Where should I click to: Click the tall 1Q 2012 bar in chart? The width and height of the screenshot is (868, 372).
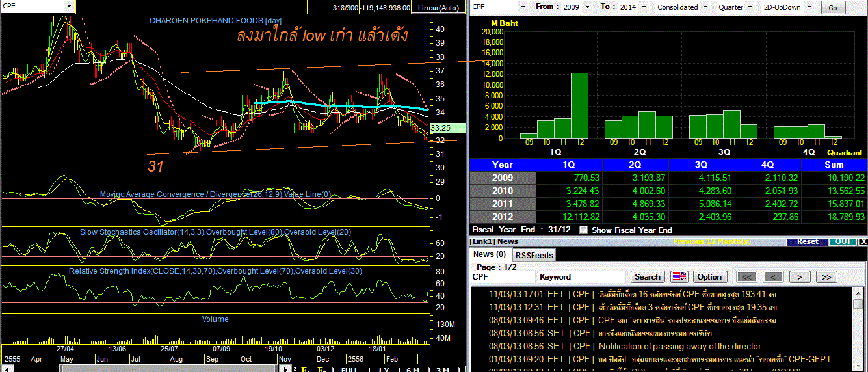tap(579, 105)
